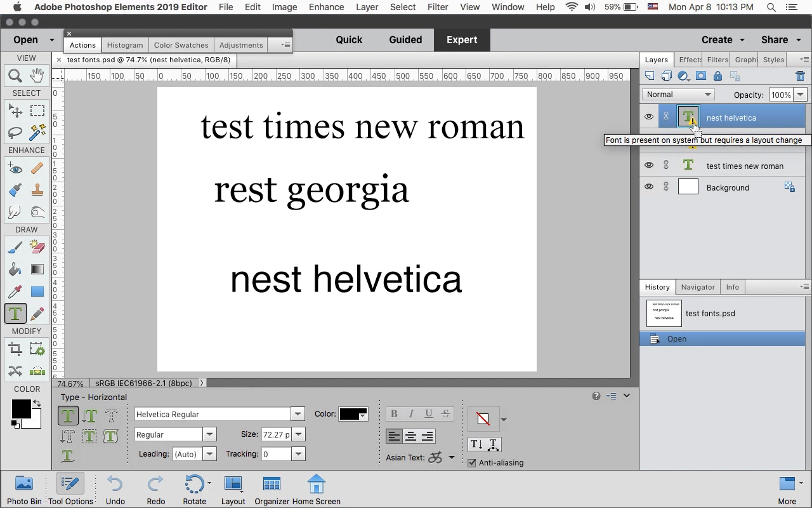Open tool options help icon

click(x=596, y=396)
